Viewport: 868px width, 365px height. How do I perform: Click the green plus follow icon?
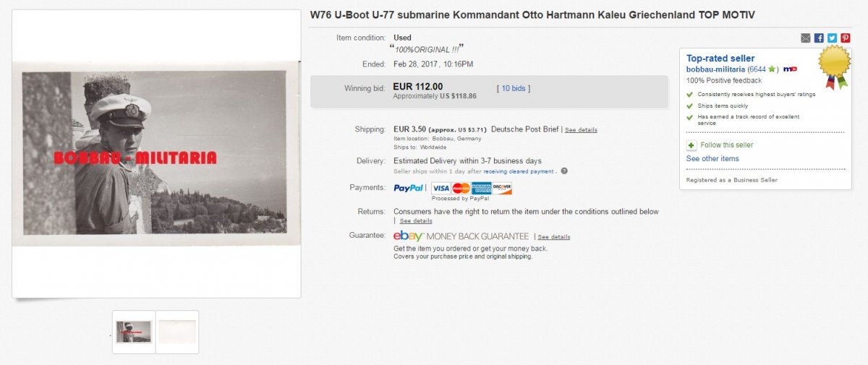tap(691, 145)
